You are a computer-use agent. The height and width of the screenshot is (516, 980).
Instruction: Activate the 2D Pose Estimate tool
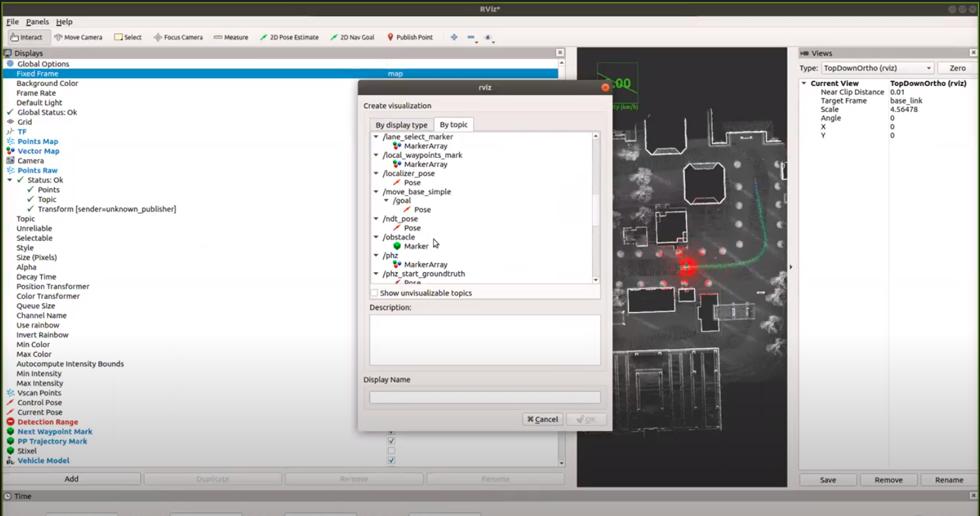(289, 37)
